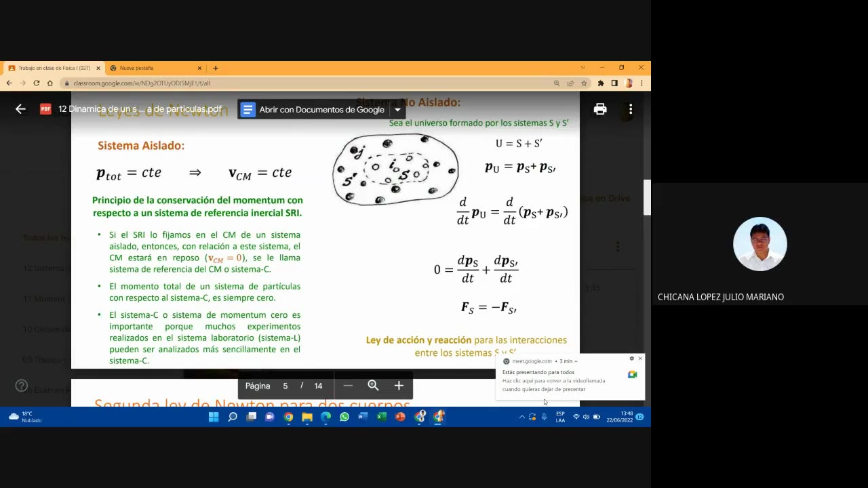The image size is (868, 488).
Task: Close the Nueva pestaña tab
Action: coord(199,68)
